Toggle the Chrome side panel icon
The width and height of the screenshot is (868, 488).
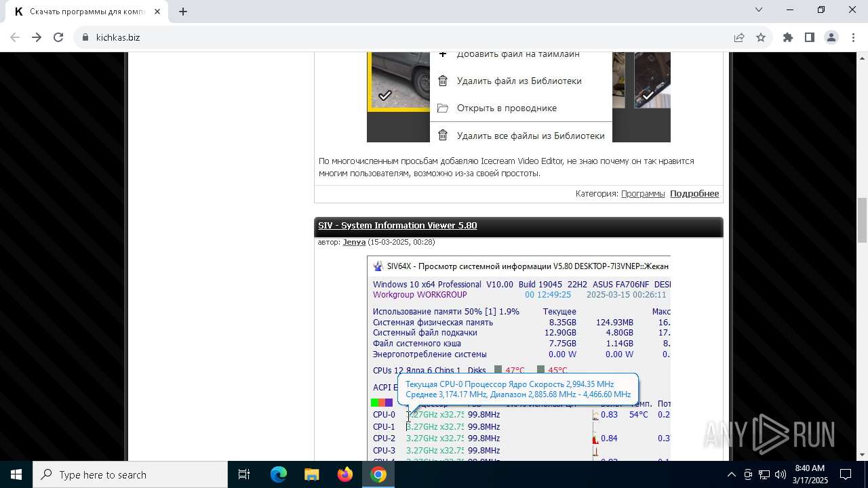pos(810,37)
